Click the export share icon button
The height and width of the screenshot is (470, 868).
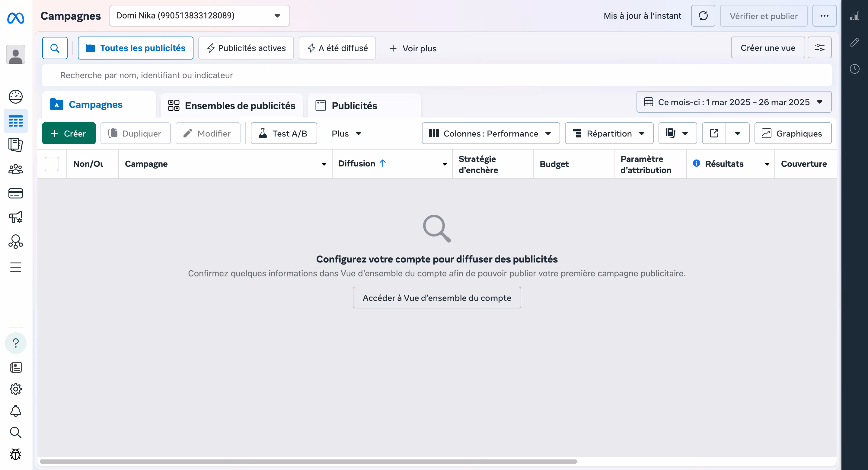click(x=714, y=133)
